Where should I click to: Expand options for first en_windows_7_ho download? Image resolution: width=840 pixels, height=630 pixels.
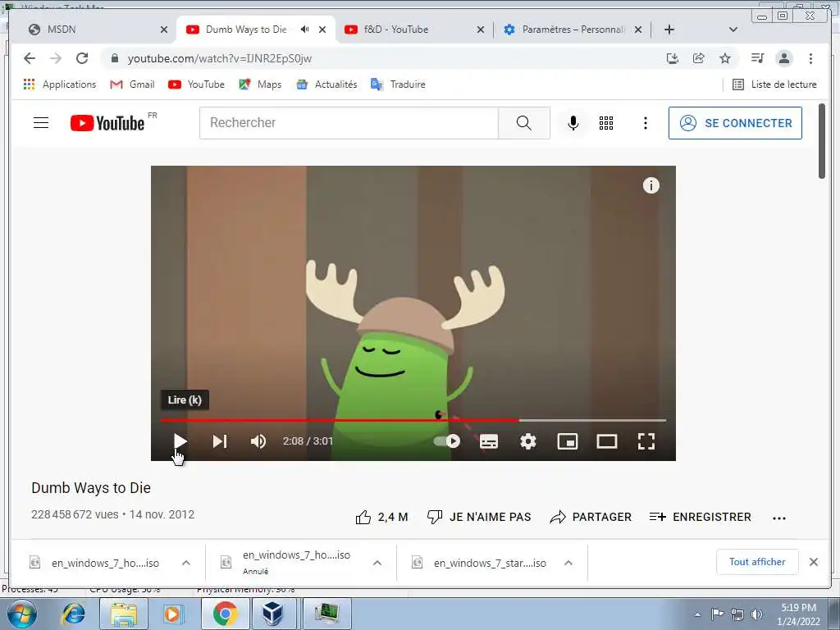point(186,563)
